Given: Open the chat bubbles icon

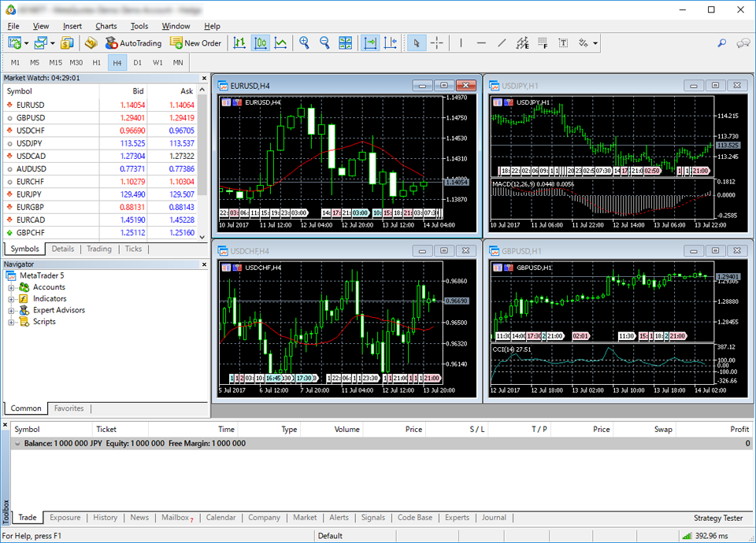Looking at the screenshot, I should coord(743,42).
